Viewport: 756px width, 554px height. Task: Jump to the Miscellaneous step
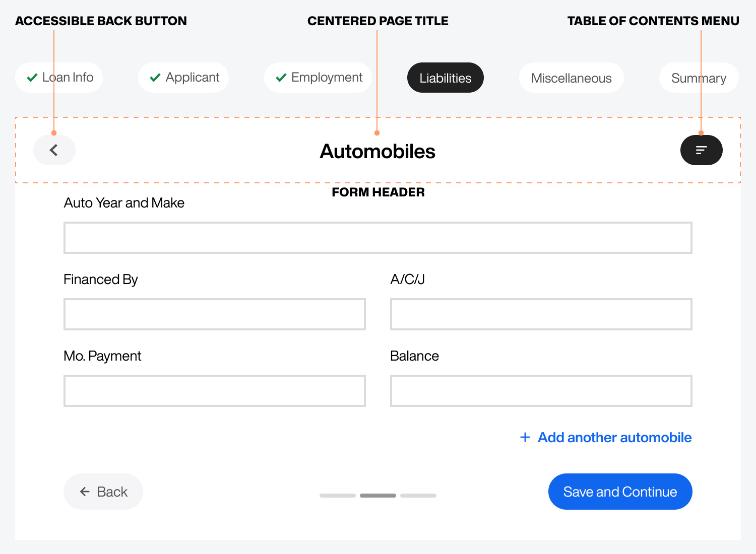571,78
